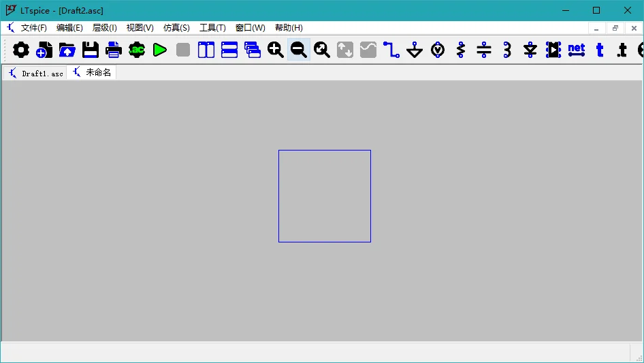Viewport: 644px width, 363px height.
Task: Open the 视图(V) menu
Action: coord(140,27)
